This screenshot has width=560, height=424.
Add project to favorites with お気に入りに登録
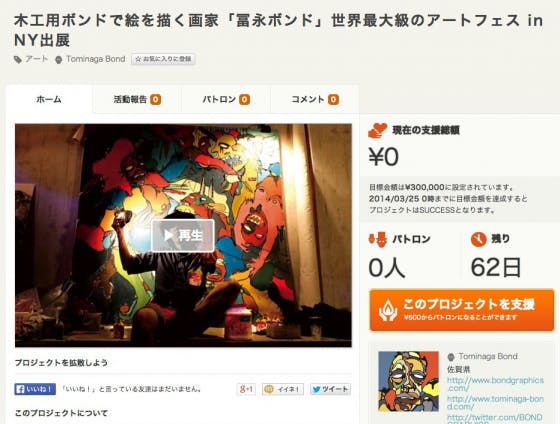coord(163,59)
